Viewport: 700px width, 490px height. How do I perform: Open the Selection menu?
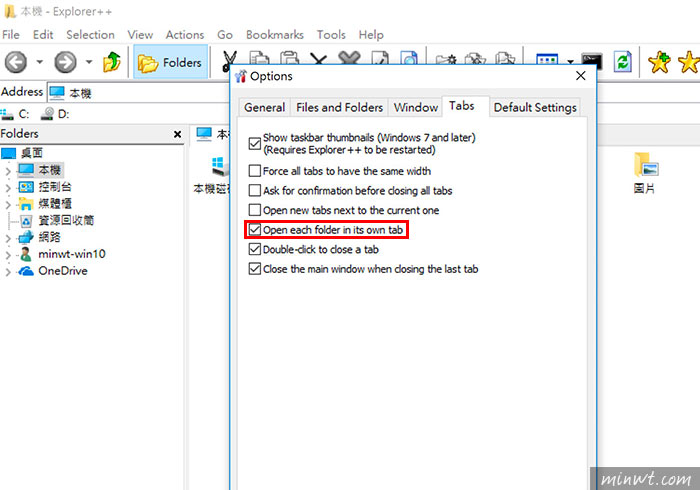point(90,35)
